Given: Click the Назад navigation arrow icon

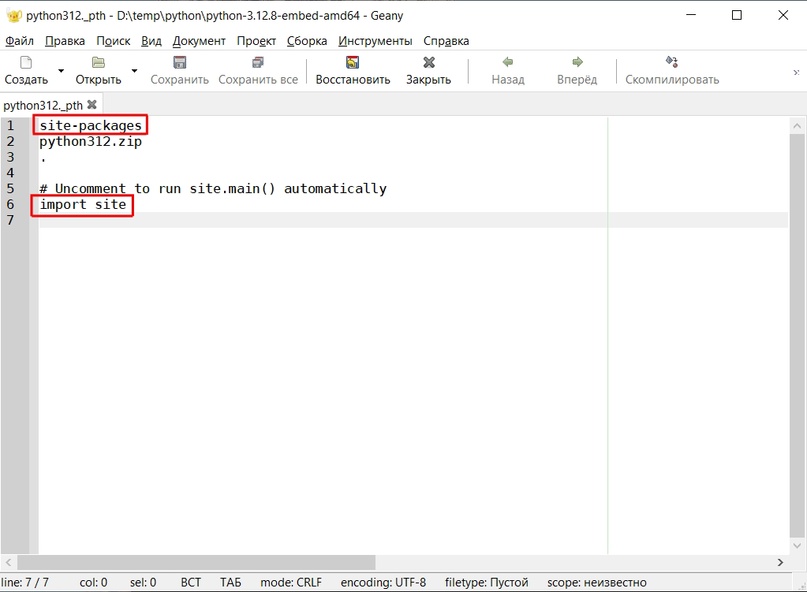Looking at the screenshot, I should pyautogui.click(x=508, y=63).
